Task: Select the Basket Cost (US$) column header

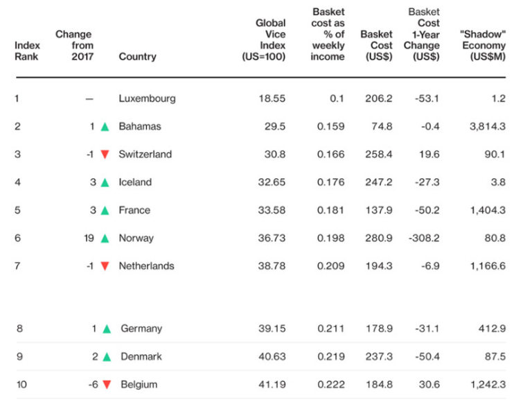Action: pyautogui.click(x=376, y=45)
